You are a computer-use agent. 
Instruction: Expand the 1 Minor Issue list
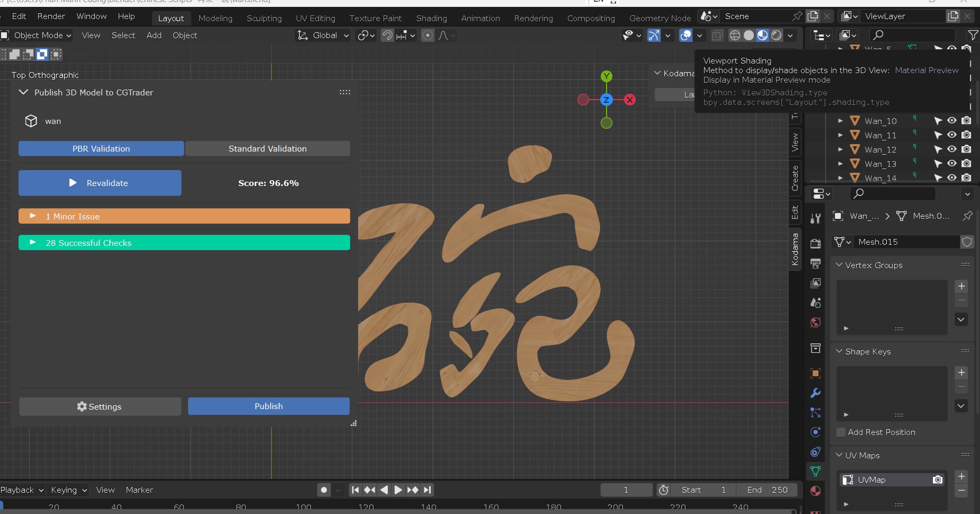pos(184,216)
